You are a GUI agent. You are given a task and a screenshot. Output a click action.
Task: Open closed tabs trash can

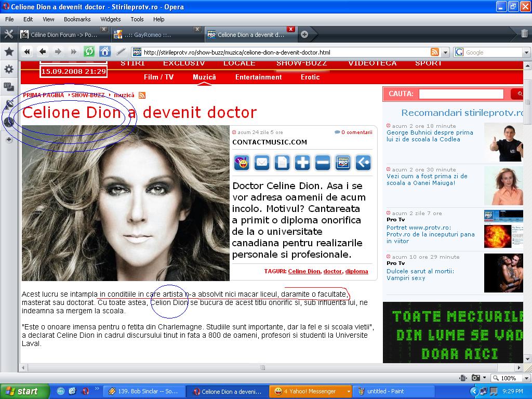(524, 34)
